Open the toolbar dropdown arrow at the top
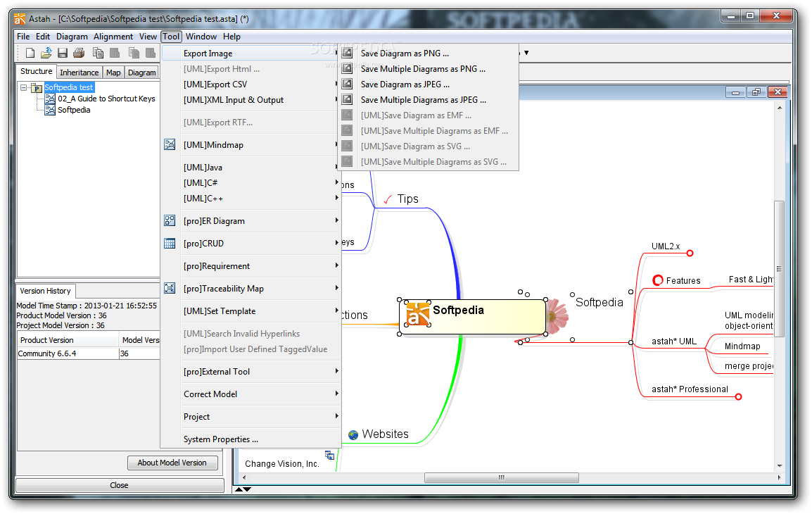 [526, 53]
